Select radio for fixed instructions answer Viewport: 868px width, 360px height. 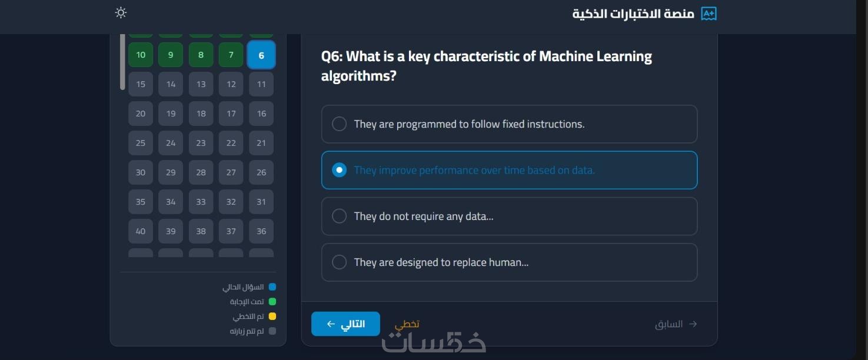click(340, 124)
